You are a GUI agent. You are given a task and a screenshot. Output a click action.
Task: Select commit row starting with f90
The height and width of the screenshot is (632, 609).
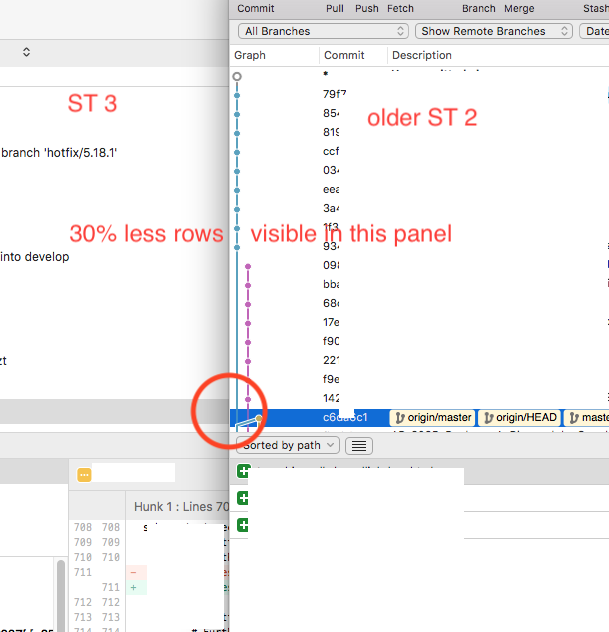click(x=419, y=341)
